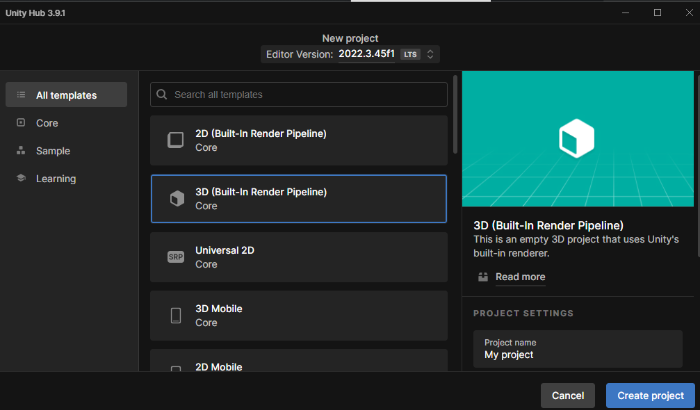Click the Sample category blocks icon

pyautogui.click(x=21, y=151)
